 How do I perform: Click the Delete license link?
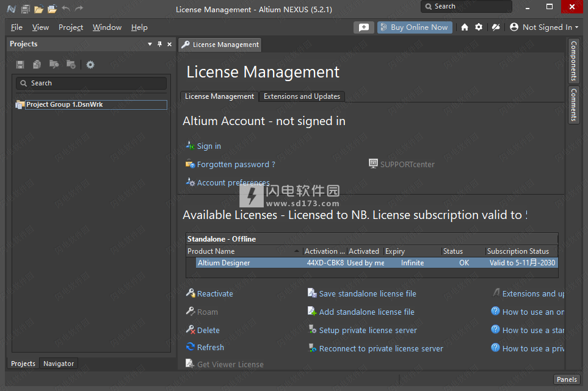[x=208, y=331]
